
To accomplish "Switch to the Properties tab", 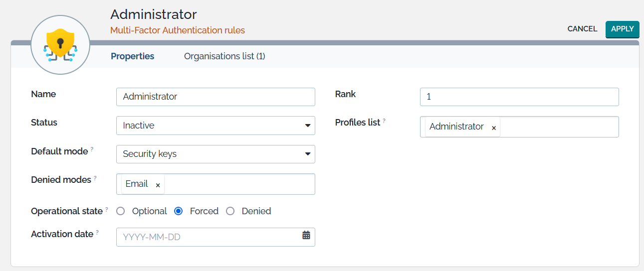I will pos(132,56).
